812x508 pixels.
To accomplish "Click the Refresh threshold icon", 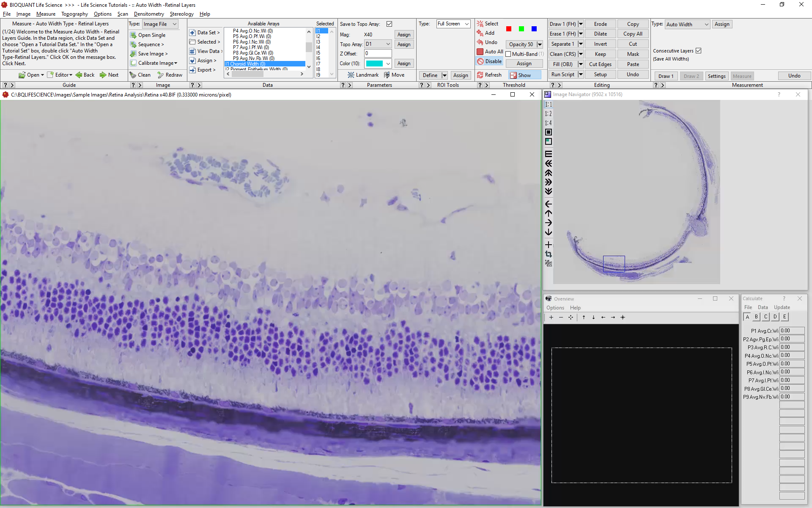I will point(480,75).
